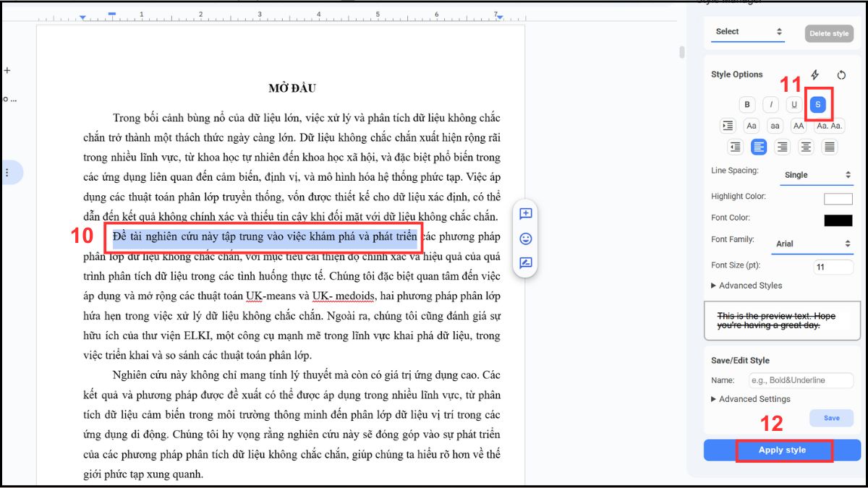Click the Apply style button
Image resolution: width=868 pixels, height=488 pixels.
782,450
